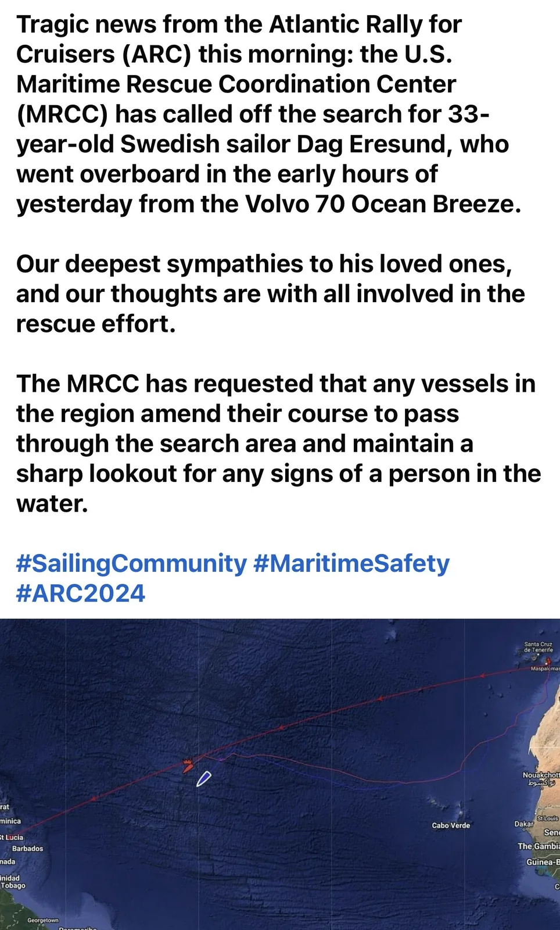Open the #SailingCommunity hashtag
The image size is (560, 930).
tap(132, 563)
